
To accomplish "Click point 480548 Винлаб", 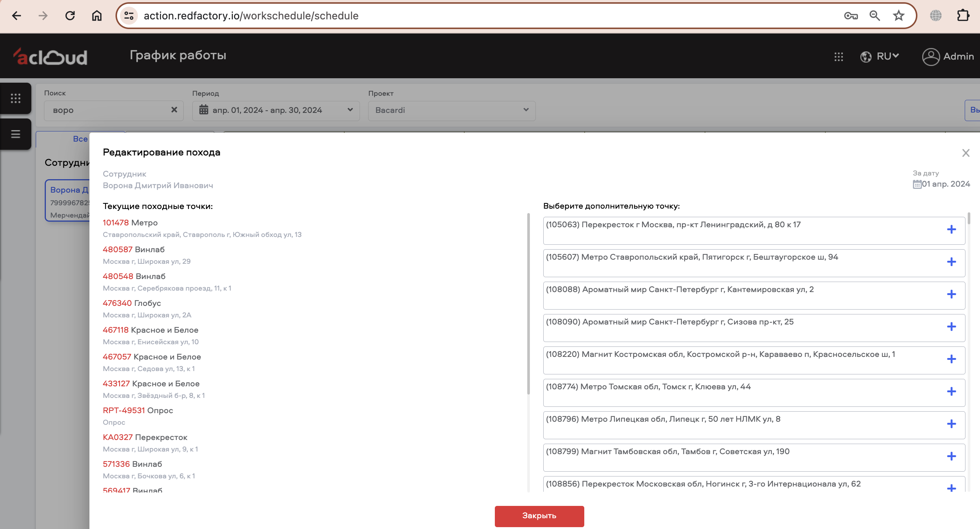I will [x=134, y=276].
